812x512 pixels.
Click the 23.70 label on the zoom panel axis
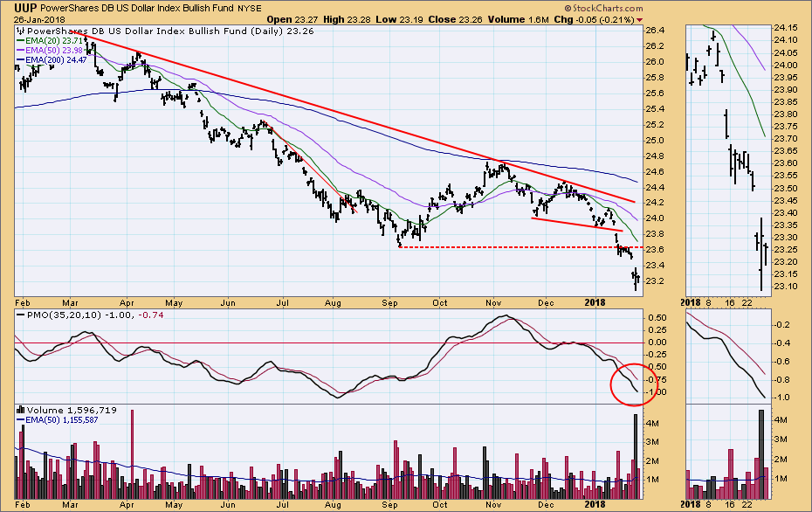[785, 139]
